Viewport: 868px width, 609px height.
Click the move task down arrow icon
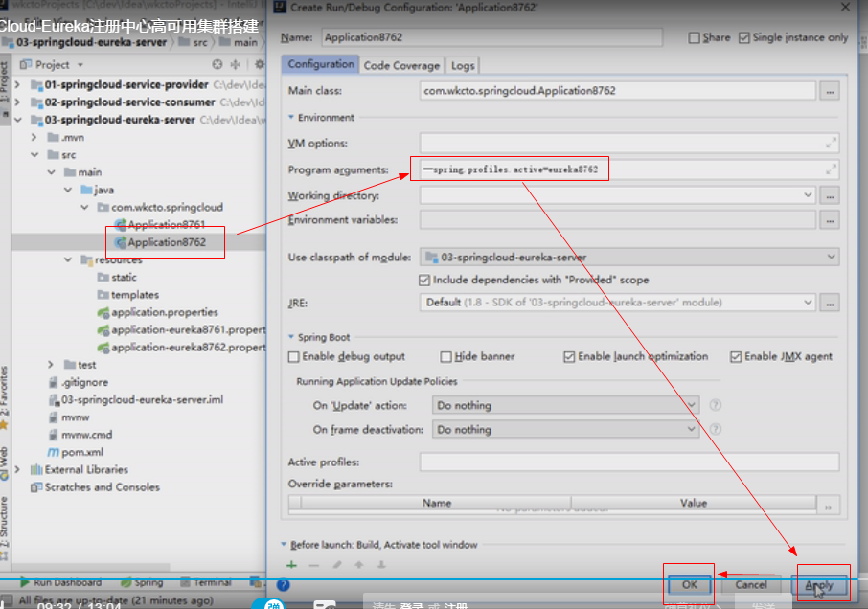[x=381, y=565]
